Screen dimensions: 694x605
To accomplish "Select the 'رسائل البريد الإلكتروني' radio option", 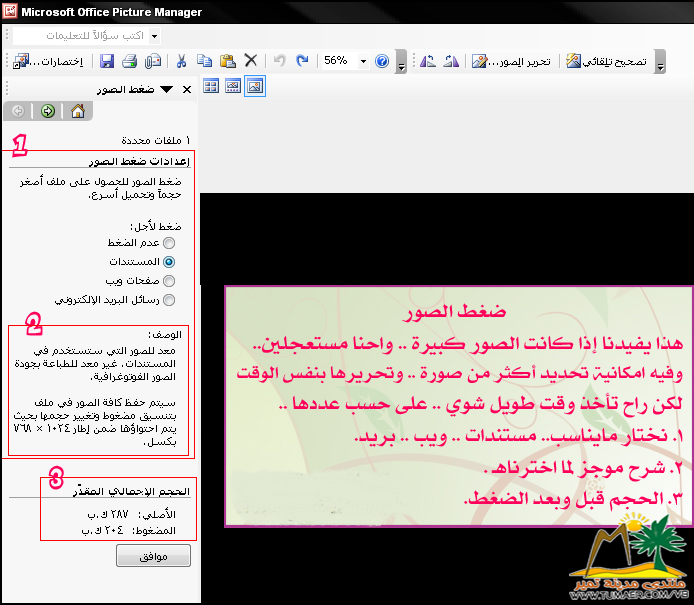I will click(x=169, y=300).
